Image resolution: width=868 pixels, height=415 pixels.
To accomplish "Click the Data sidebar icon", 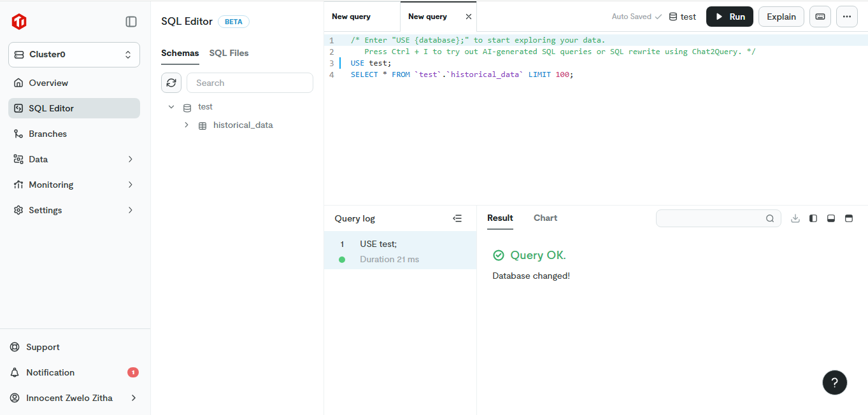I will click(x=18, y=159).
